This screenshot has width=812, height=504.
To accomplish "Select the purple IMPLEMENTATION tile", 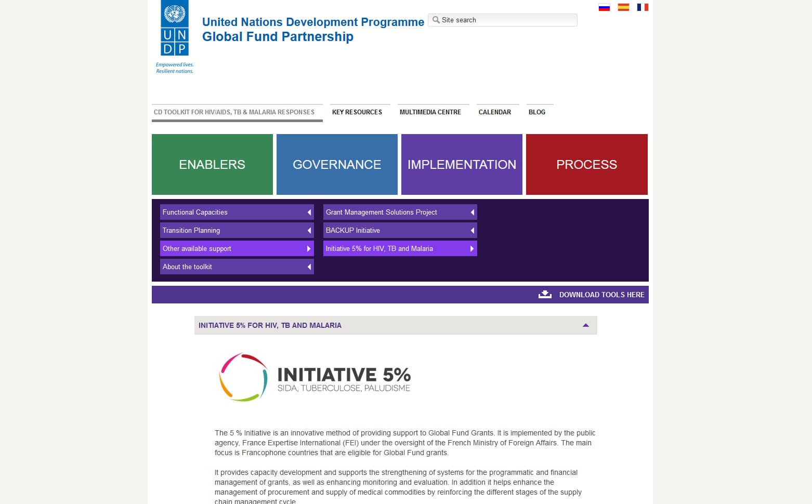I will tap(462, 164).
